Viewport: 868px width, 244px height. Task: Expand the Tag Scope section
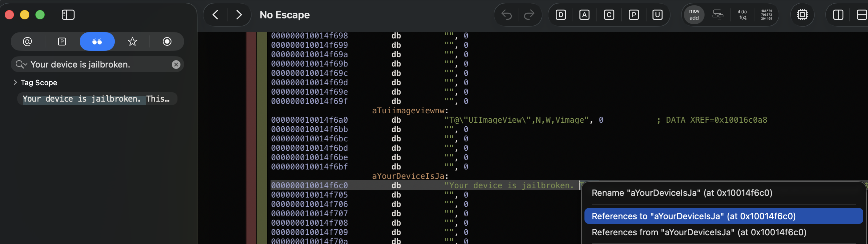(15, 83)
